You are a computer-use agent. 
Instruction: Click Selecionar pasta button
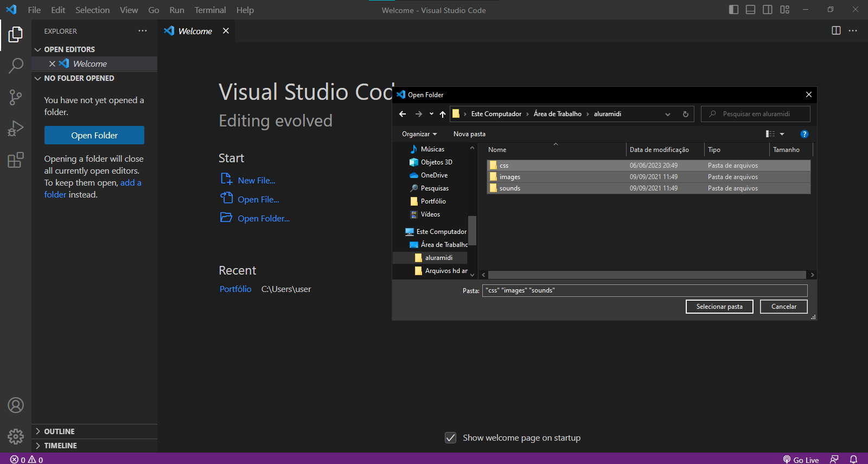tap(719, 307)
